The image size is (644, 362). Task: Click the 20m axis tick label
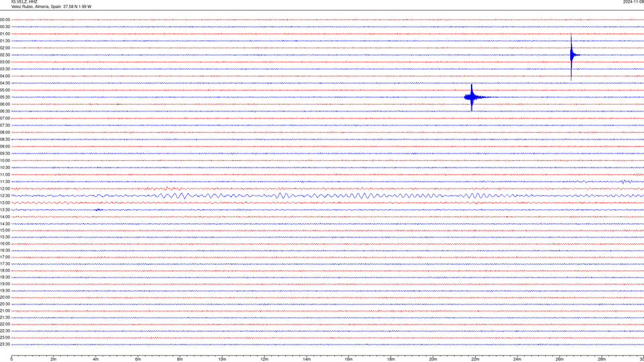433,359
